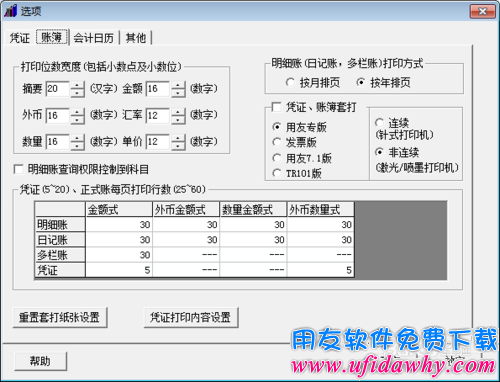Click the 金额 width input field
The image size is (500, 382).
click(158, 89)
